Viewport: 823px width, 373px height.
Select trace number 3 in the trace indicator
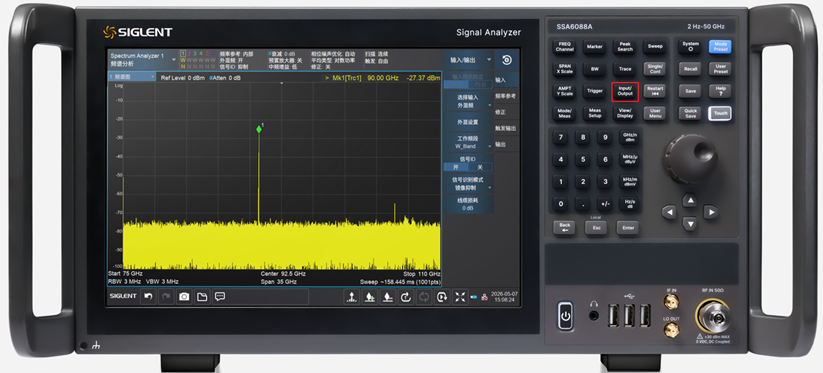coord(195,54)
